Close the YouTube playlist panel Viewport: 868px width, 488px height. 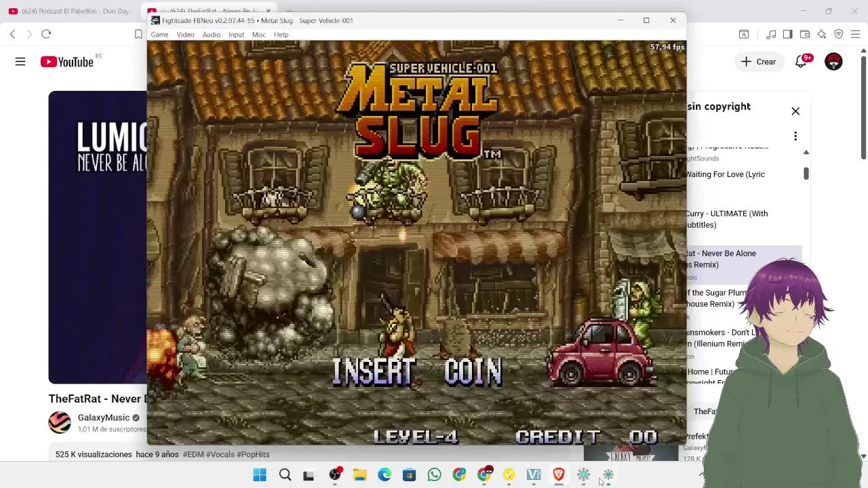click(x=795, y=111)
